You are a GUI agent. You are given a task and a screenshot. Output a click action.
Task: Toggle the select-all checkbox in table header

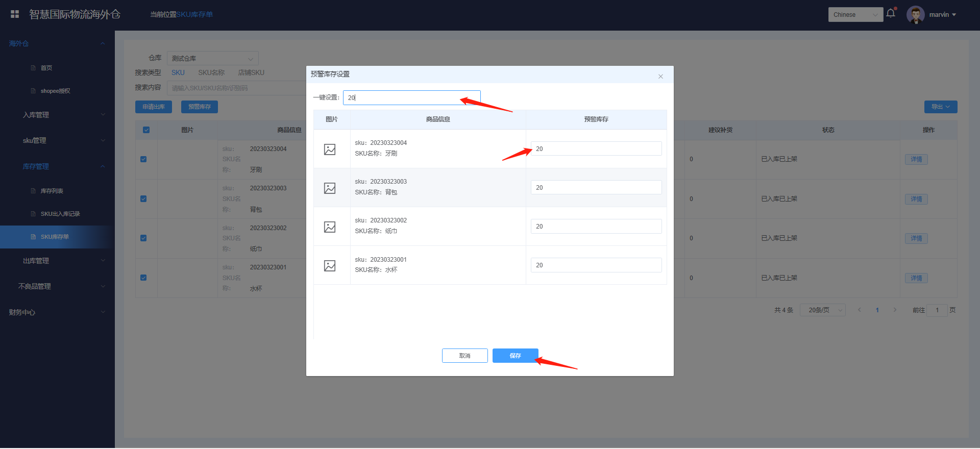[146, 130]
